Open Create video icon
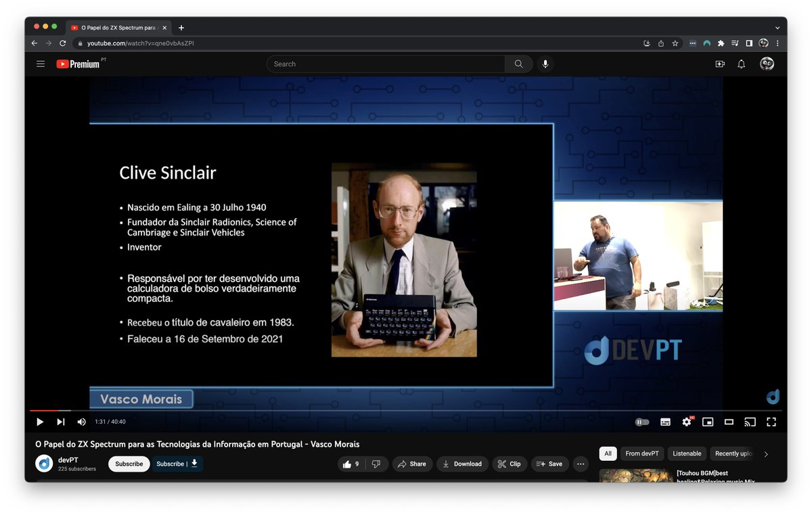This screenshot has width=812, height=515. (x=720, y=64)
